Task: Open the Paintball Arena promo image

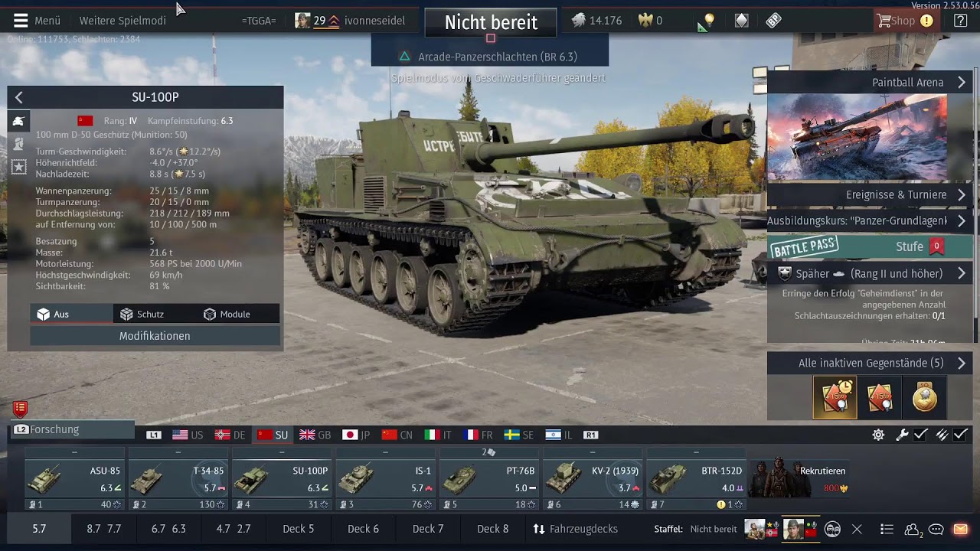Action: coord(857,138)
